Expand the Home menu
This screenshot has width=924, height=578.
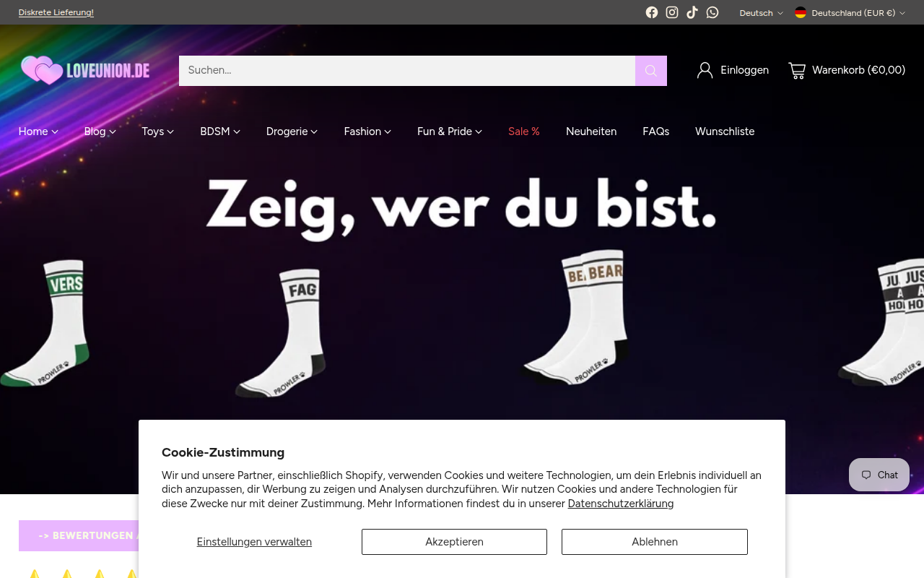(x=38, y=131)
